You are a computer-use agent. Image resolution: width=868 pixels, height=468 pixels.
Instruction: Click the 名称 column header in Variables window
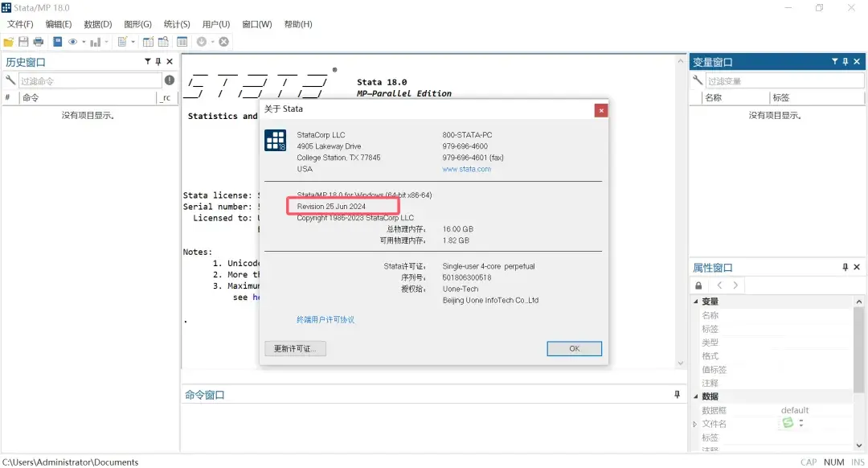pos(735,97)
